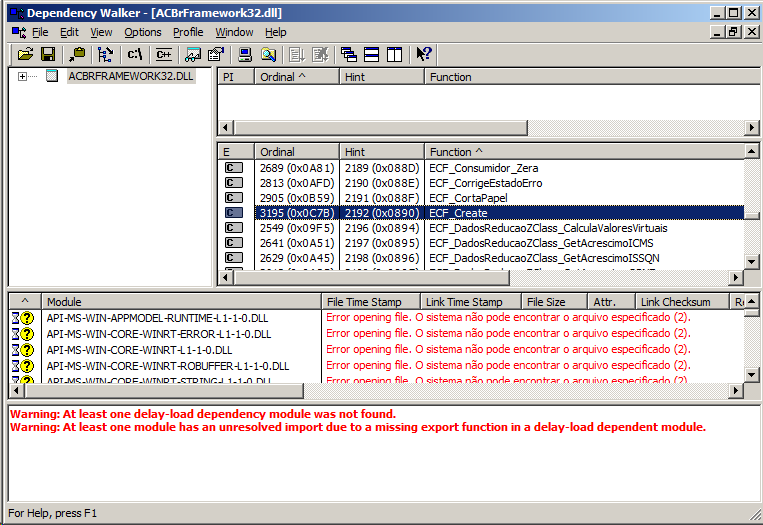Open the Profile menu
The width and height of the screenshot is (763, 525).
point(188,33)
